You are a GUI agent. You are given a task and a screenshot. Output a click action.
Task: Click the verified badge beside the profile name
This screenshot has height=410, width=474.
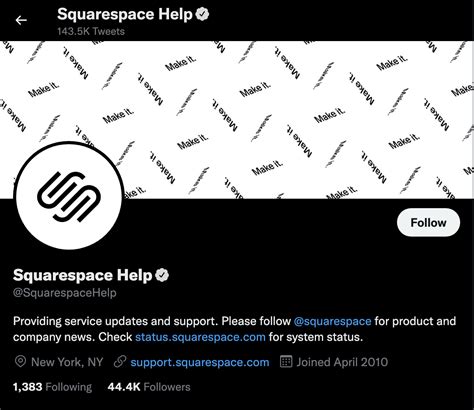162,275
